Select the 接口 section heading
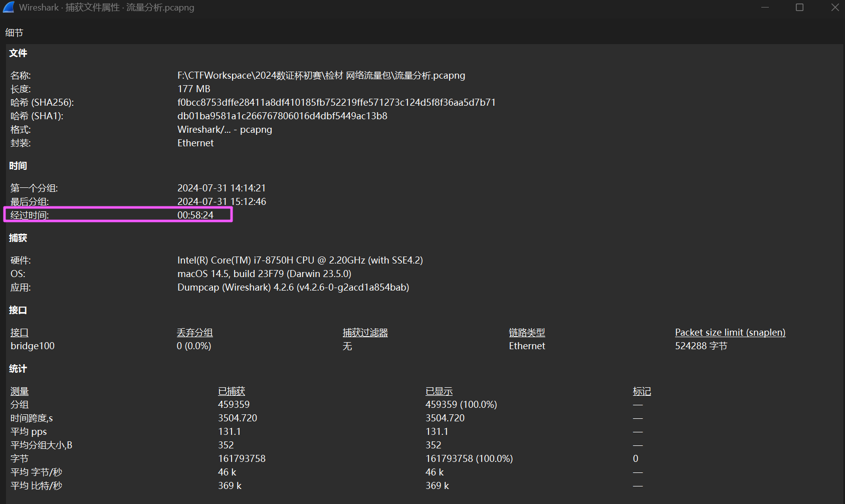The height and width of the screenshot is (504, 845). tap(18, 310)
